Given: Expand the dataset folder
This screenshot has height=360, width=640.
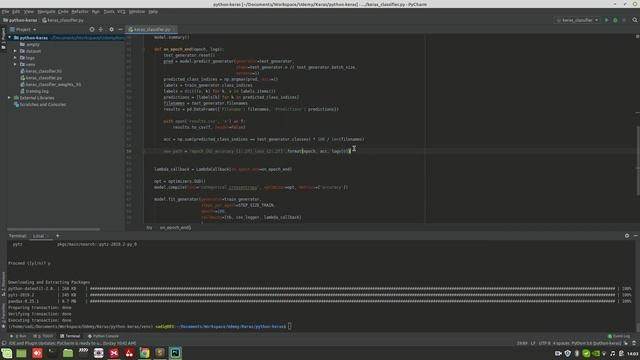Looking at the screenshot, I should [16, 51].
